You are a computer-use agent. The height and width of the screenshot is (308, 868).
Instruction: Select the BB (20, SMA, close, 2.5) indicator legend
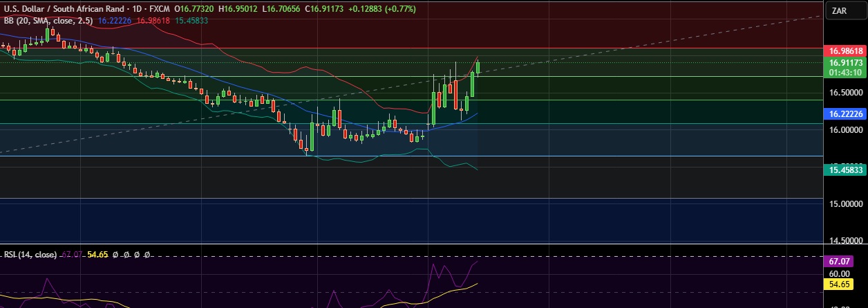49,21
